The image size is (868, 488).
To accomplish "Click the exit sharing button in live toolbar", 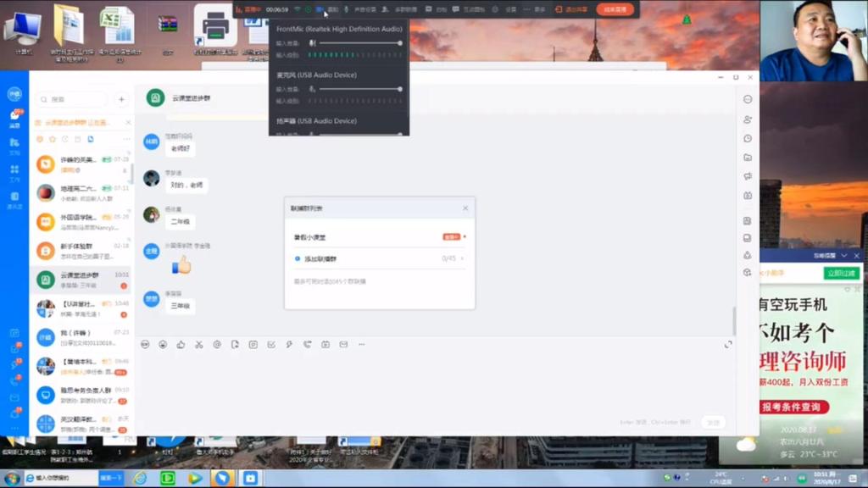I will coord(572,9).
